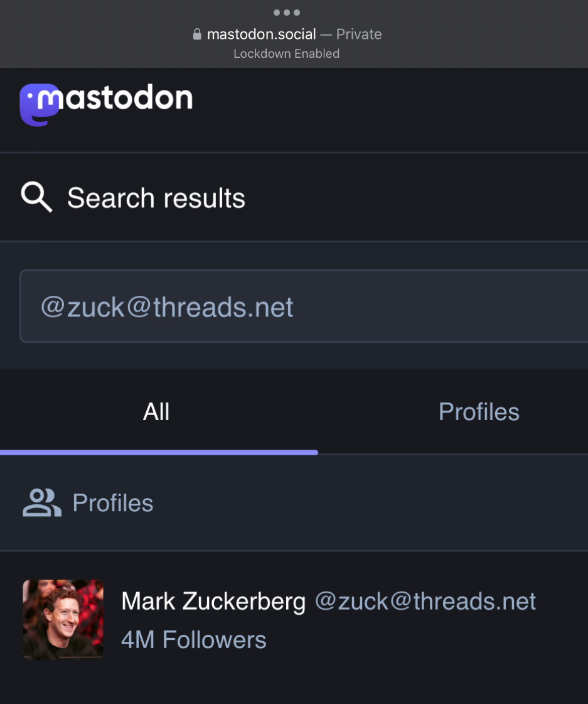588x704 pixels.
Task: Click the Mastodon elephant logo icon
Action: coord(39,104)
